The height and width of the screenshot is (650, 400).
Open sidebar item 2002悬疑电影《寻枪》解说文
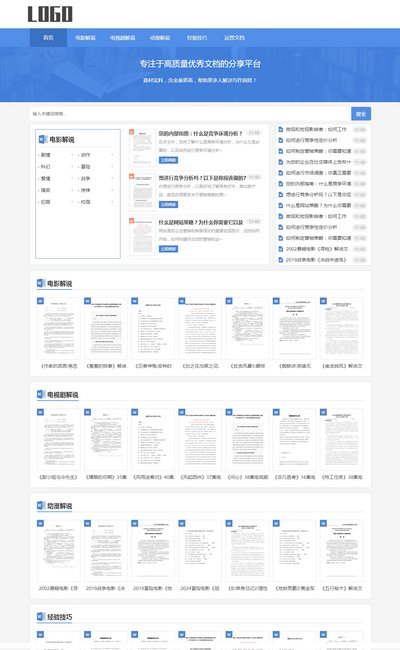(317, 249)
